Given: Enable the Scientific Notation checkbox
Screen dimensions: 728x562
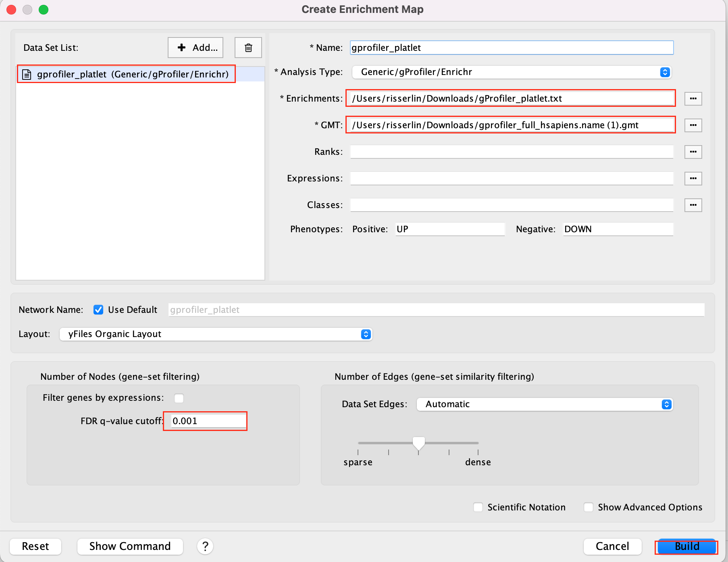Looking at the screenshot, I should pyautogui.click(x=478, y=507).
